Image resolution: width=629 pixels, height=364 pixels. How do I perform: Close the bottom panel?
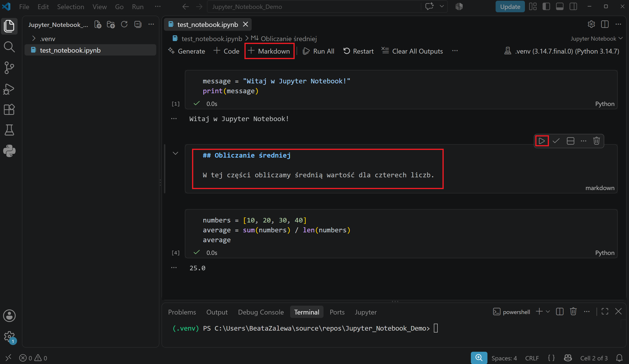(618, 312)
